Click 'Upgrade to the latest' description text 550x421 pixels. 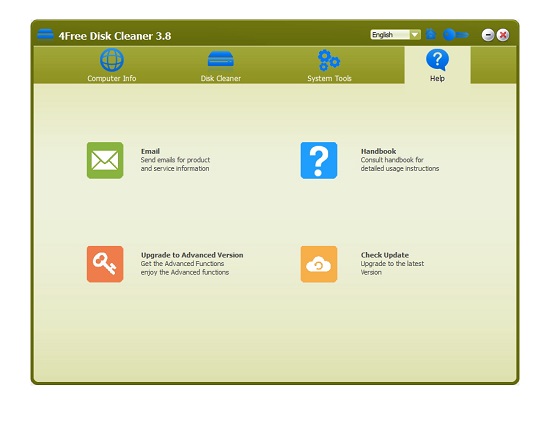click(392, 263)
